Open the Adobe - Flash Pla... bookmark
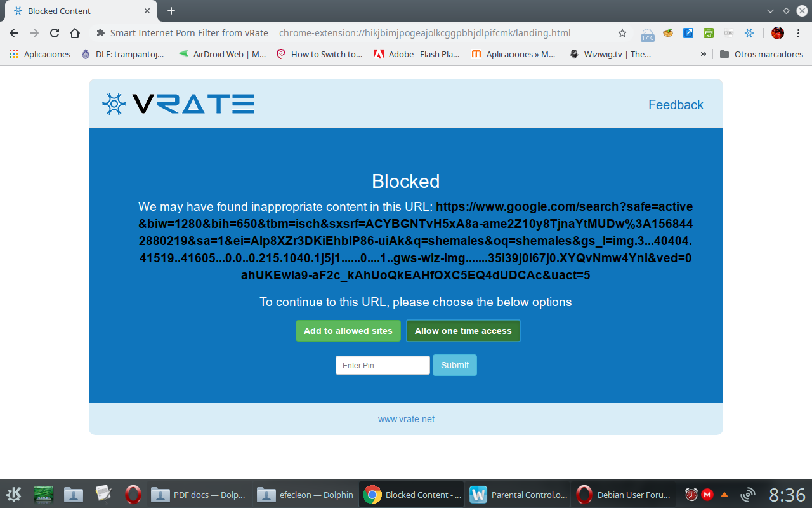Screen dimensions: 812x508 [x=417, y=54]
